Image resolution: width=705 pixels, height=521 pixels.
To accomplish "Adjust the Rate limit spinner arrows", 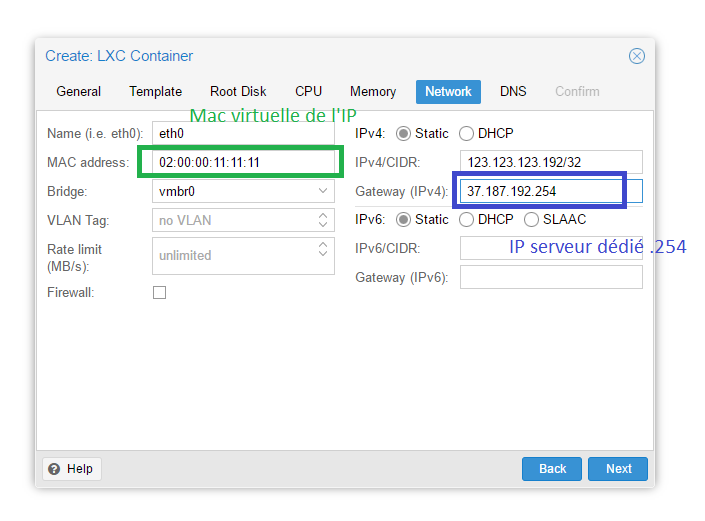I will (323, 250).
